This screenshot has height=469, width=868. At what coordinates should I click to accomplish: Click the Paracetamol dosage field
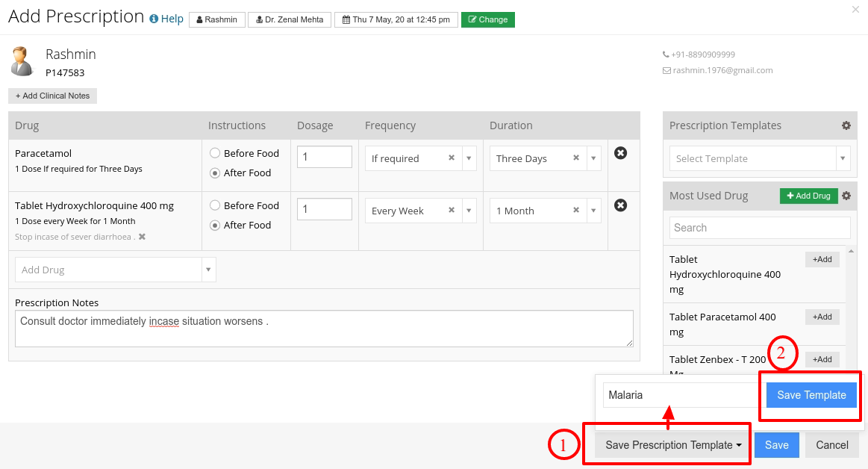coord(325,157)
